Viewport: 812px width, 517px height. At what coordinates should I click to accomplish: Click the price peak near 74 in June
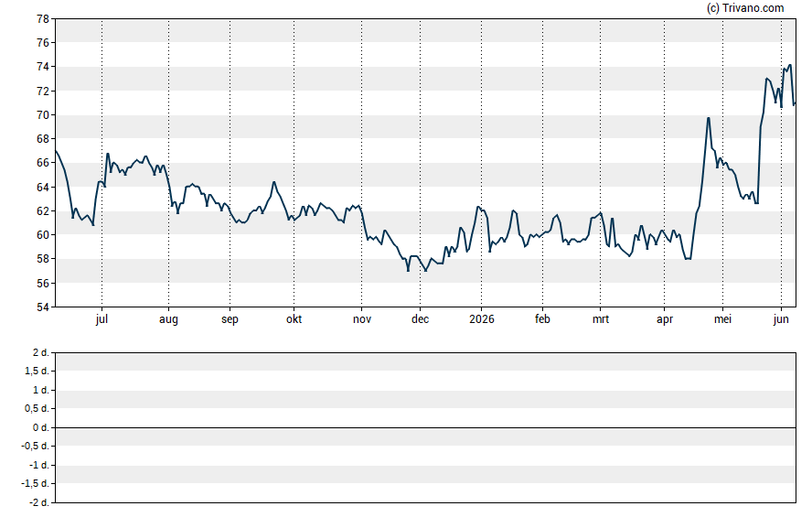click(x=790, y=65)
